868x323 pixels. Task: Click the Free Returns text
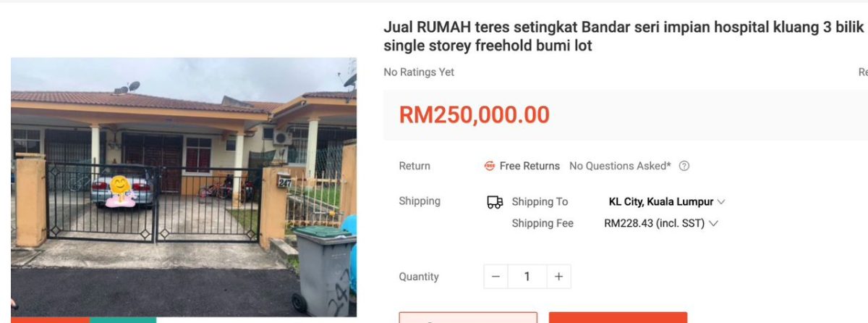coord(529,166)
